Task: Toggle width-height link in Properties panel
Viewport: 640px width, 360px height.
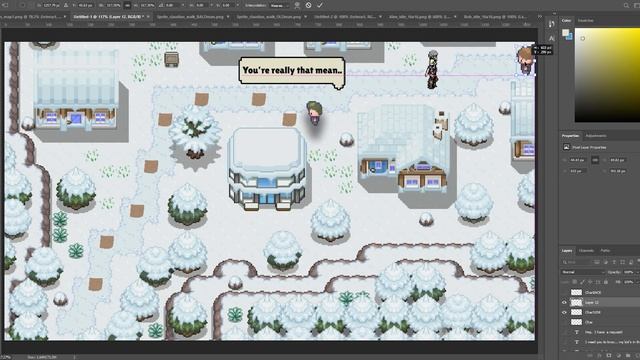Action: (595, 160)
